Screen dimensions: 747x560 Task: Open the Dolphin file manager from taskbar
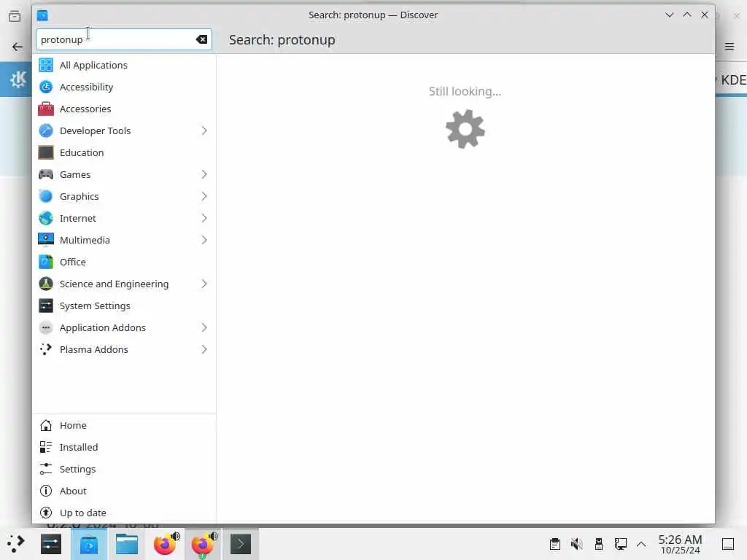pyautogui.click(x=127, y=544)
